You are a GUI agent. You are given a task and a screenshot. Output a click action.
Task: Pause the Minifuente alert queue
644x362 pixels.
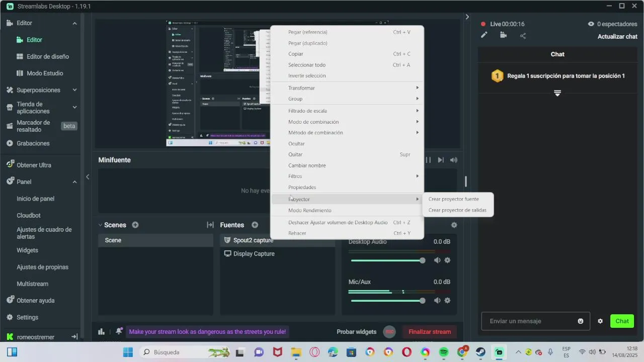tap(428, 160)
